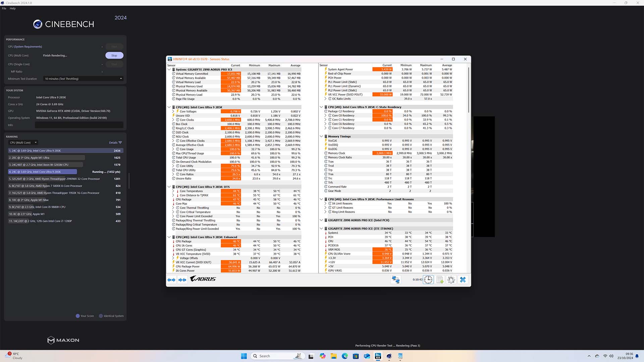Expand Core Ratios row

[x=173, y=174]
